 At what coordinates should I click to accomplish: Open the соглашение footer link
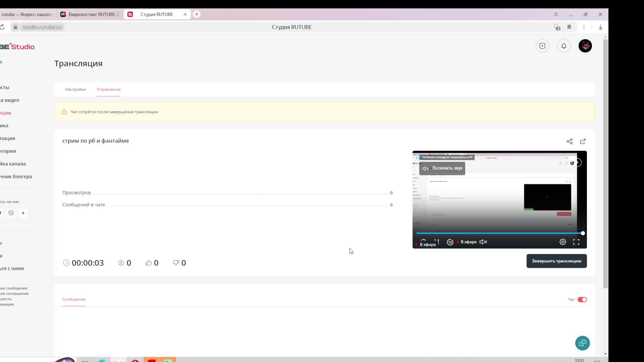14,294
